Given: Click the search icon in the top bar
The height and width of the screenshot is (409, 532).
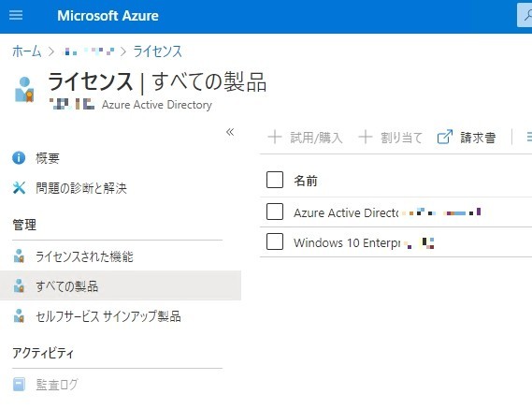Looking at the screenshot, I should click(x=527, y=15).
